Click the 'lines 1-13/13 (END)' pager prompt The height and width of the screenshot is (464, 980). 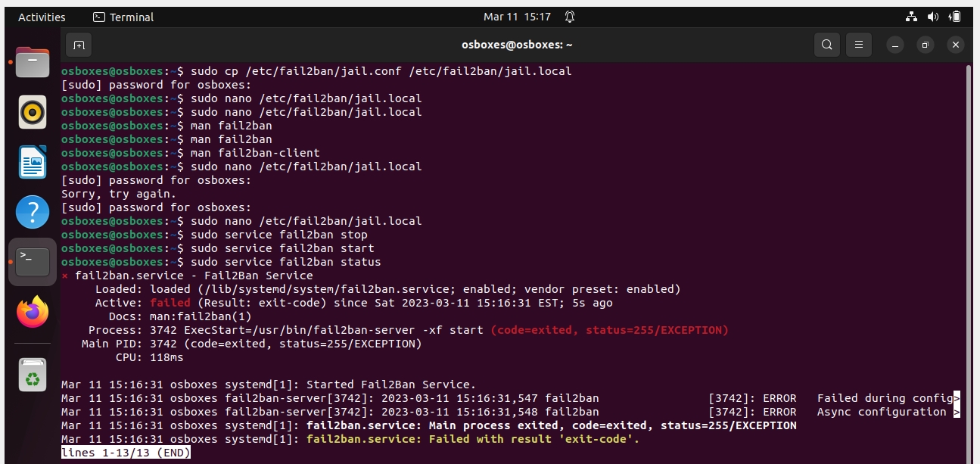pyautogui.click(x=126, y=453)
